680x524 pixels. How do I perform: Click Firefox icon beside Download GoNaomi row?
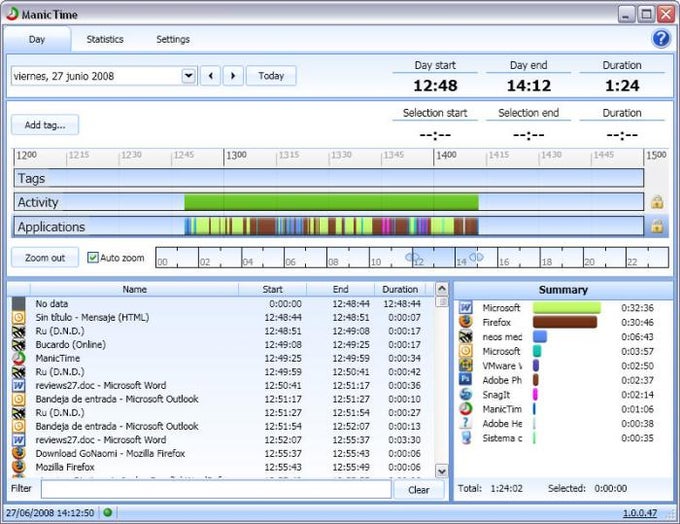pyautogui.click(x=18, y=453)
